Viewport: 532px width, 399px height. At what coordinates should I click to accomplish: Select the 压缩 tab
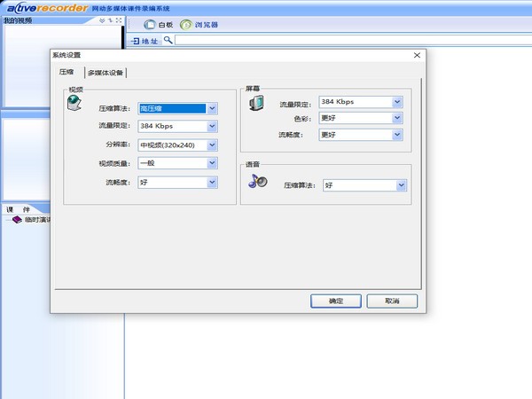point(66,72)
